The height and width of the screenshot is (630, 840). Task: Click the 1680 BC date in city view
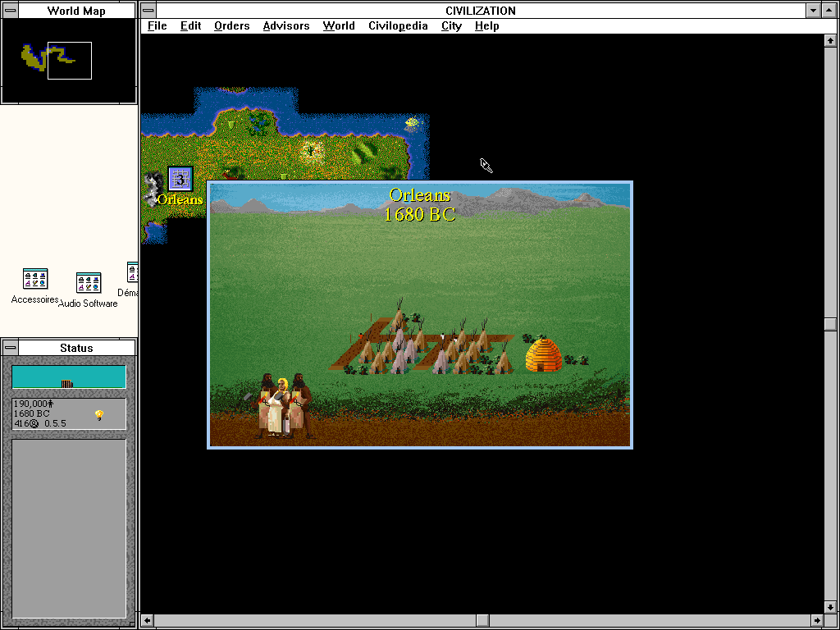click(419, 214)
